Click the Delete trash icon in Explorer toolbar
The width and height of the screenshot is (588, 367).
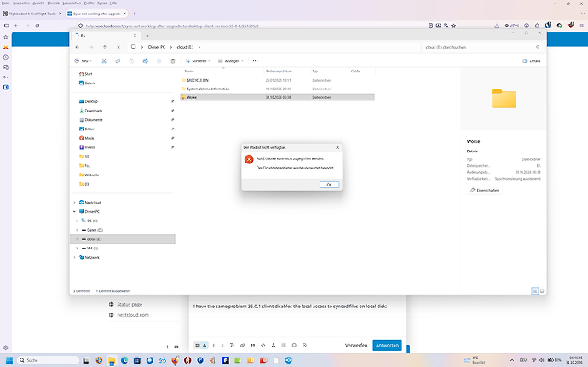click(173, 60)
